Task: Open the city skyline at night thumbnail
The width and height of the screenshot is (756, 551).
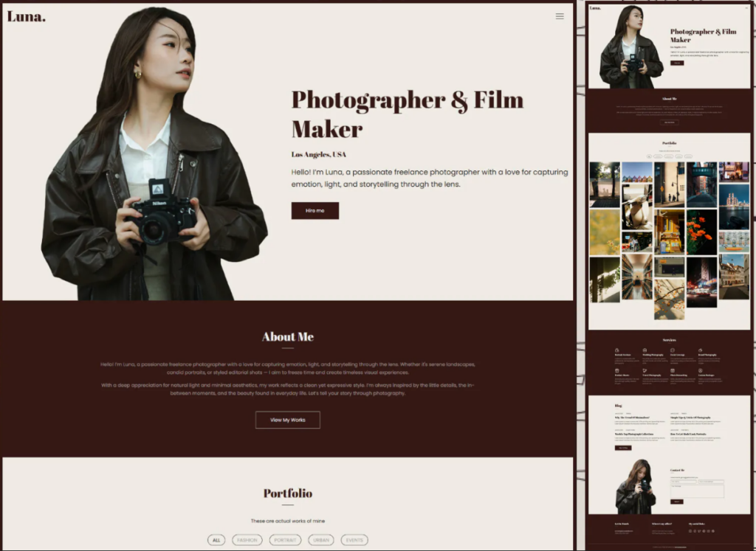Action: click(x=734, y=207)
